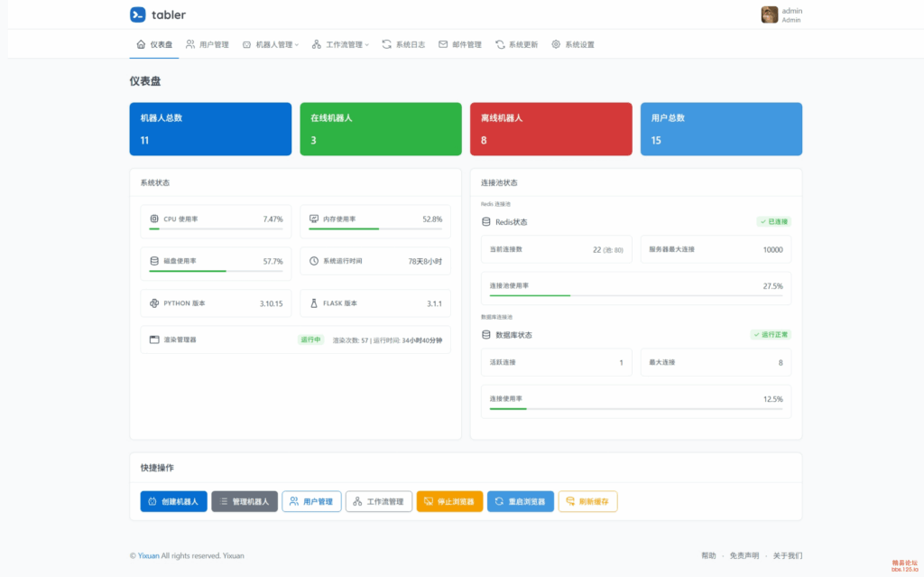This screenshot has width=924, height=577.
Task: Open the admin user account menu
Action: coord(781,14)
